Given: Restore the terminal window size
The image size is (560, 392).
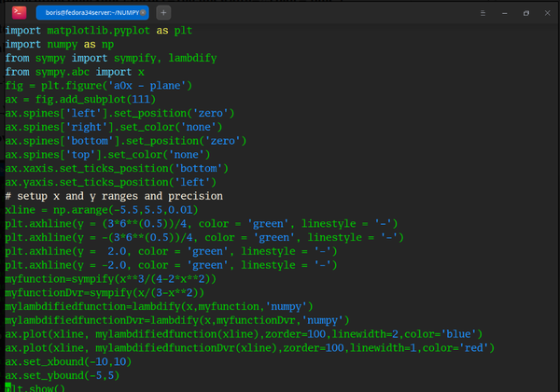Looking at the screenshot, I should tap(526, 13).
